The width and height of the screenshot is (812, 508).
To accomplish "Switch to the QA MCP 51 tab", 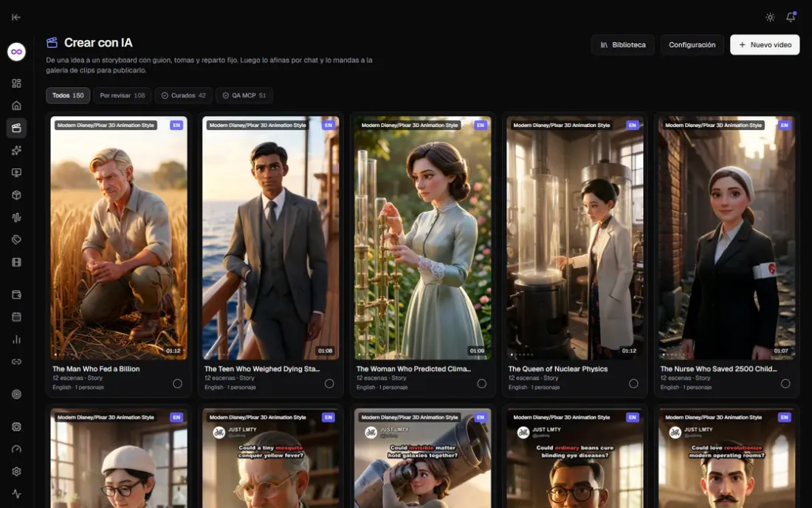I will 244,95.
